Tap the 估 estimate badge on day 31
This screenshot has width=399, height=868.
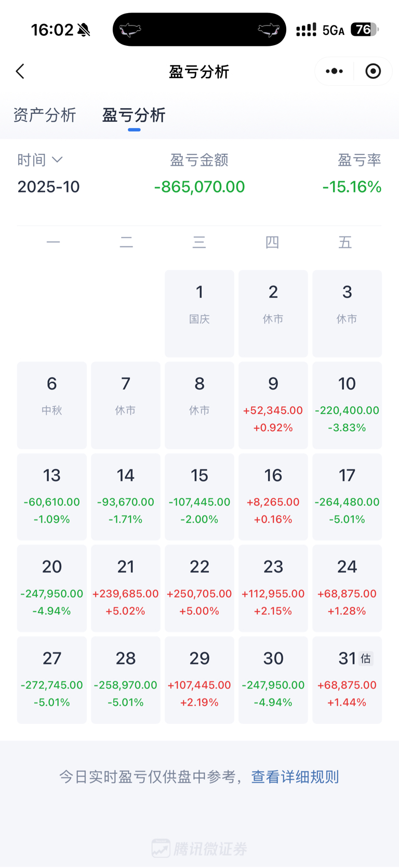366,658
